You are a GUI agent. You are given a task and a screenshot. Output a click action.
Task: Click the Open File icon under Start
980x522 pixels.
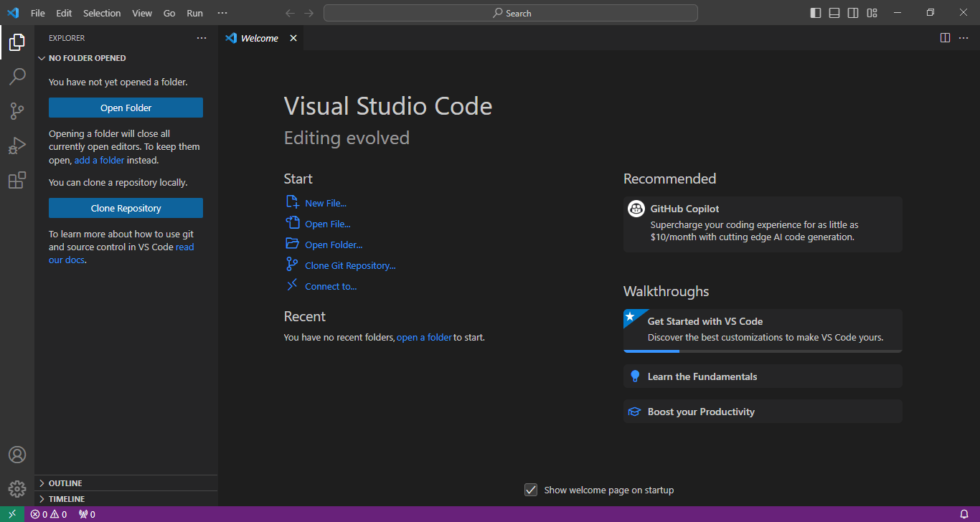point(292,223)
